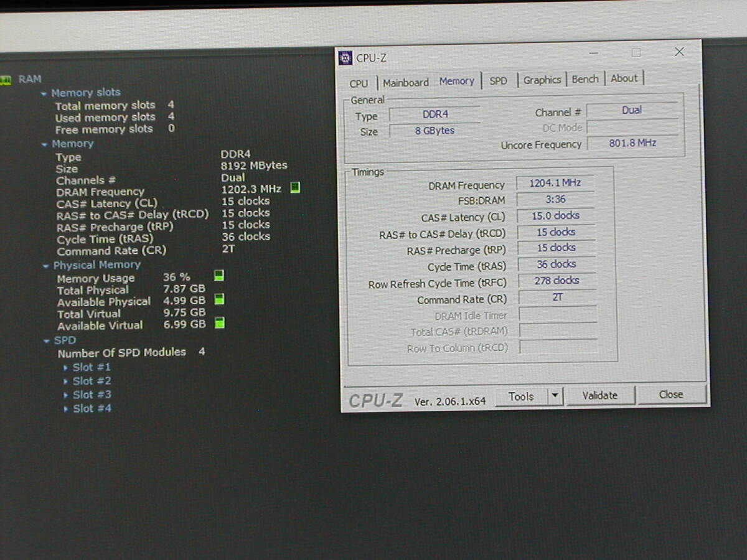Screen dimensions: 747x560
Task: Open the SPD tab in CPU-Z
Action: pos(498,81)
